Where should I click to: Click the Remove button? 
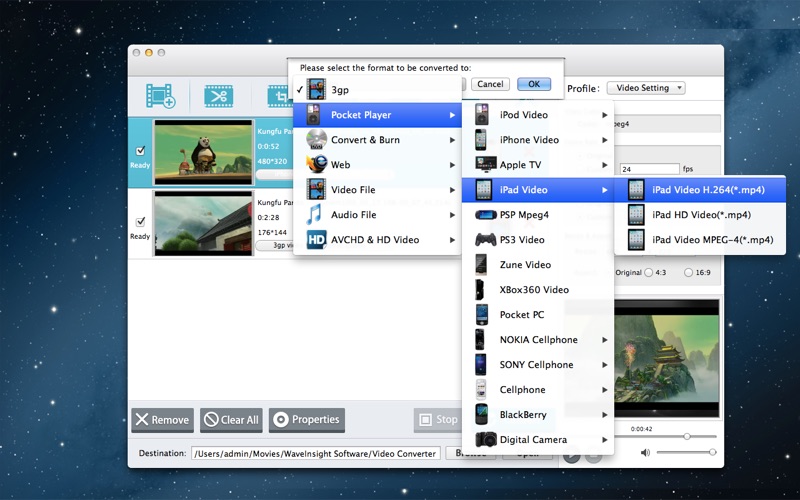(x=162, y=420)
